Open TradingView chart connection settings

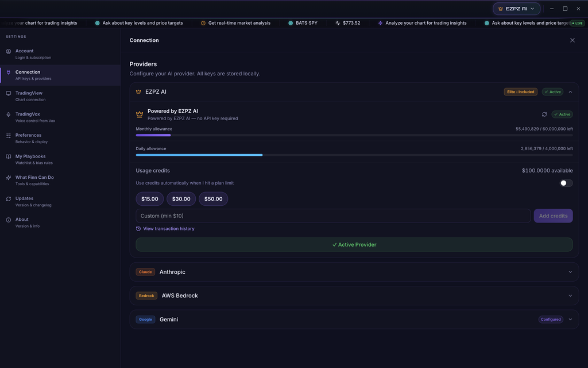pos(60,96)
